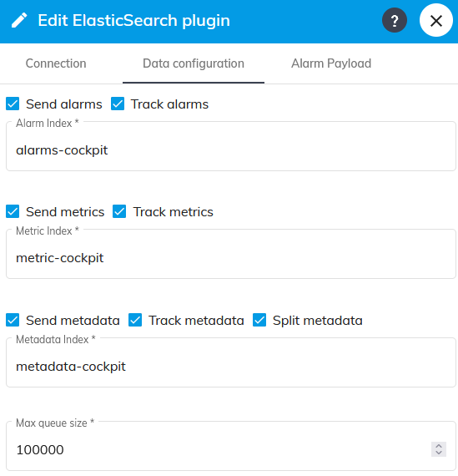Toggle the Track metrics checkbox
This screenshot has width=458, height=476.
click(119, 211)
